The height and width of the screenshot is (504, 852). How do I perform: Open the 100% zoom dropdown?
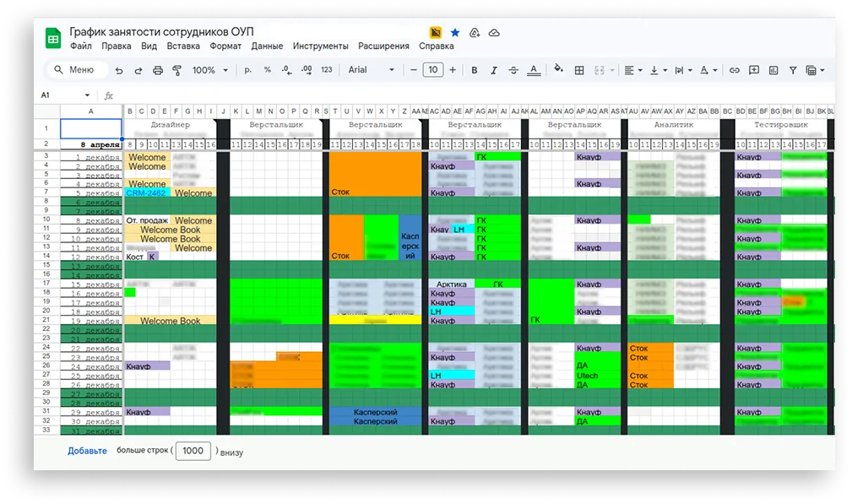(x=210, y=70)
